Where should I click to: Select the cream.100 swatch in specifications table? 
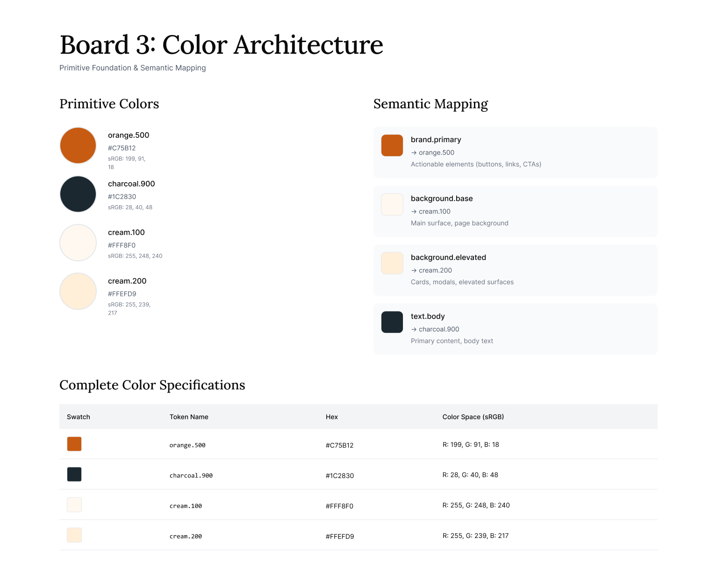click(x=74, y=504)
